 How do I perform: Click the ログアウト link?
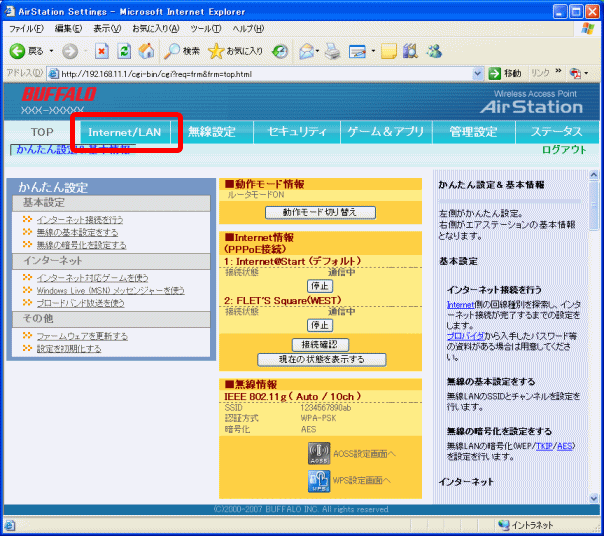pyautogui.click(x=564, y=150)
